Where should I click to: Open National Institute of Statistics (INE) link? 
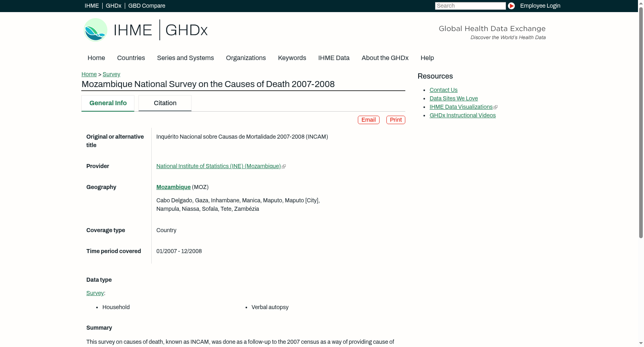[x=219, y=166]
